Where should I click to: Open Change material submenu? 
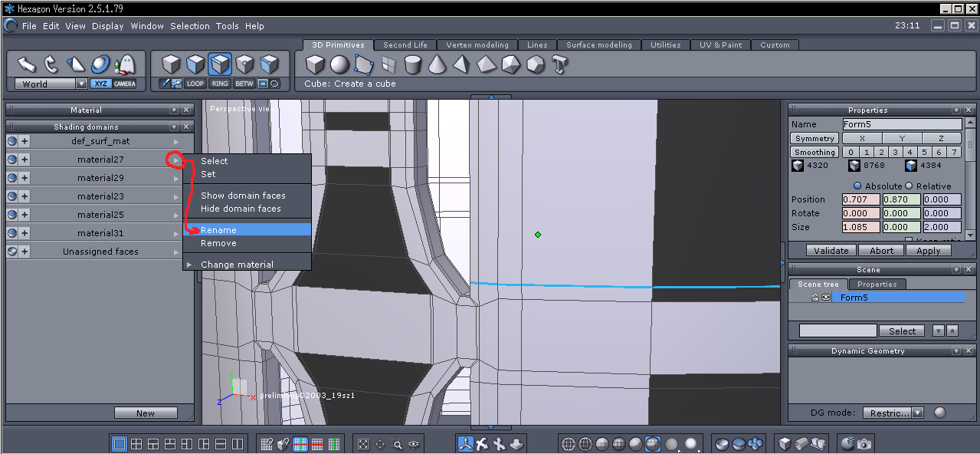(247, 265)
